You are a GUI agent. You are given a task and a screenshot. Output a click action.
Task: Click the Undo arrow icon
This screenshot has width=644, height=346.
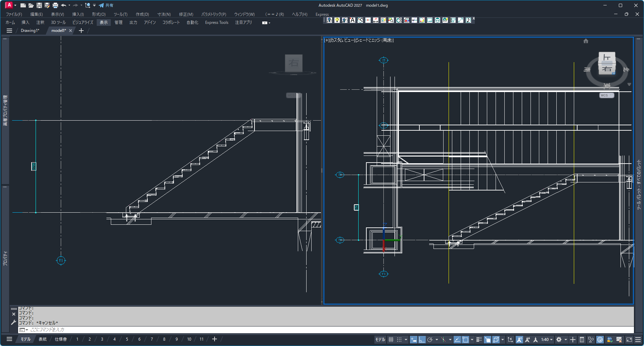tap(63, 5)
